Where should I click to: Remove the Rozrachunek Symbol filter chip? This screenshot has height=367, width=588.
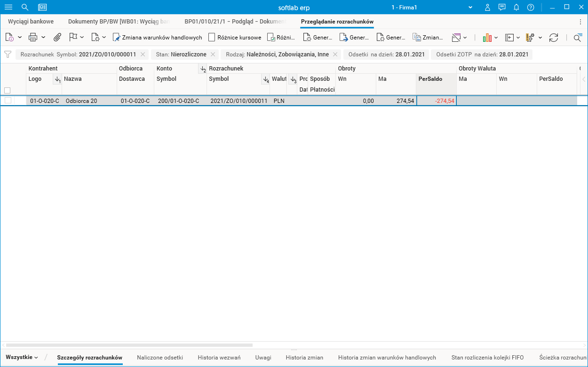click(x=143, y=55)
